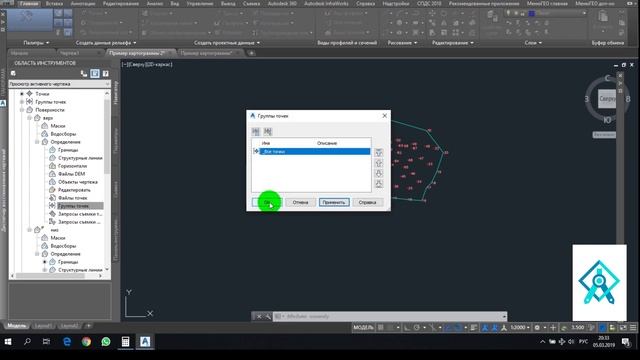Toggle lineweight display in status bar

pyautogui.click(x=473, y=327)
